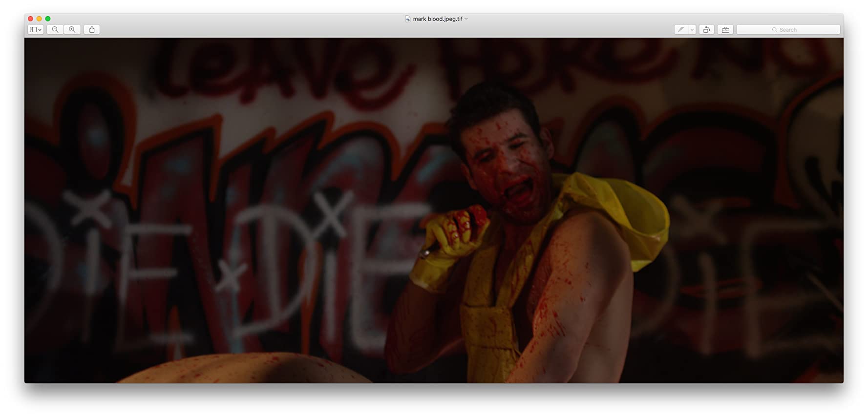Click the sidebar view icon
Image resolution: width=868 pixels, height=418 pixels.
click(x=33, y=30)
